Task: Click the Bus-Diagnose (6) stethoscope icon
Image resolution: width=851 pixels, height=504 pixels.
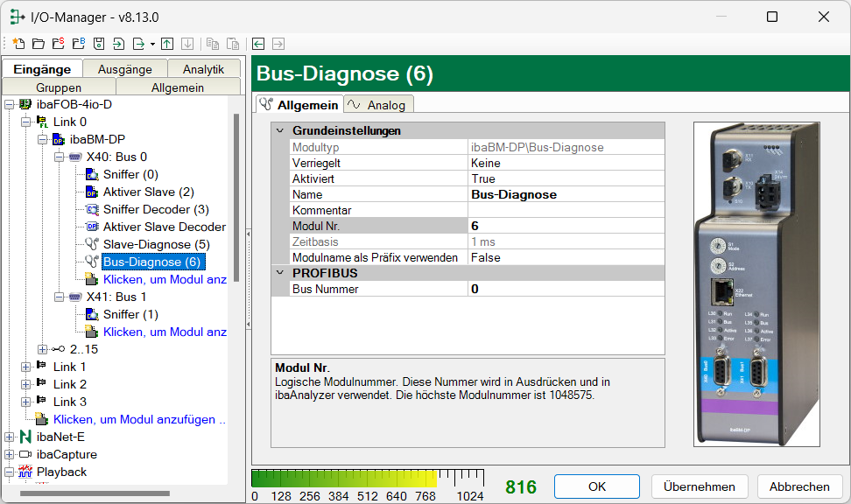Action: tap(92, 262)
